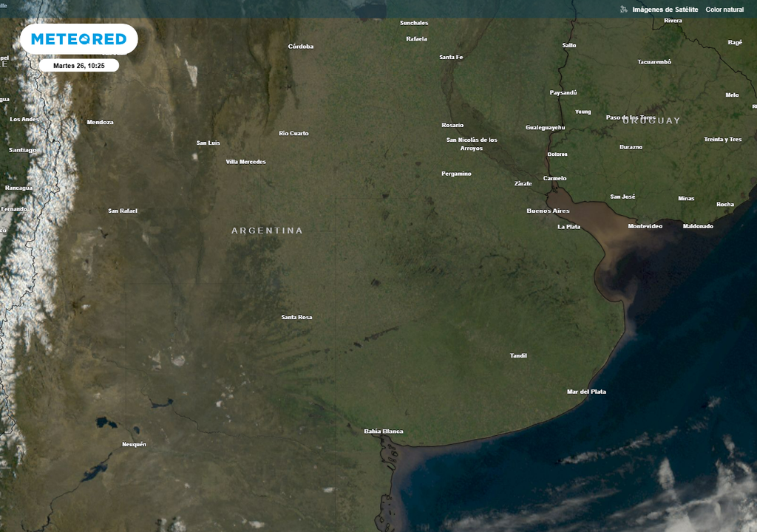
Task: Select Santa Rosa on the map
Action: (x=296, y=317)
